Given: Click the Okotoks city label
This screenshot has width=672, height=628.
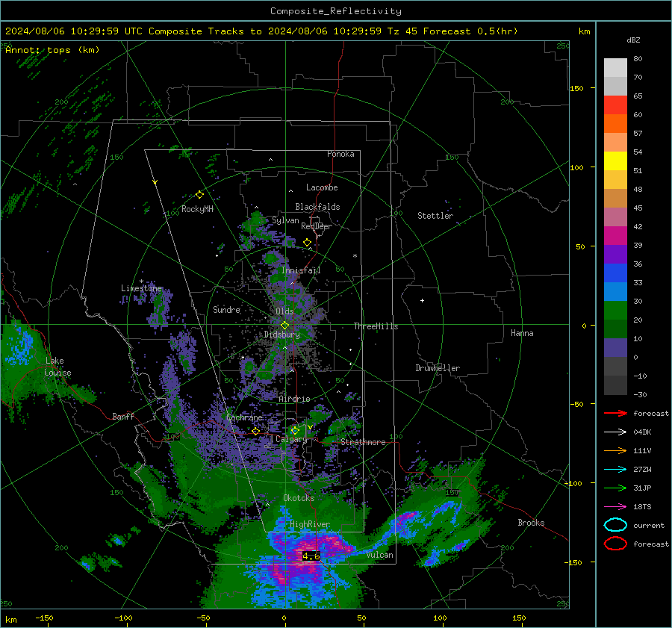Looking at the screenshot, I should [x=299, y=498].
